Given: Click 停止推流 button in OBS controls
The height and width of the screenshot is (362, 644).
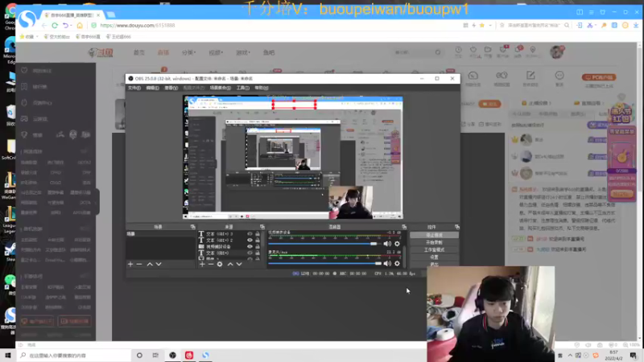Looking at the screenshot, I should coord(434,235).
